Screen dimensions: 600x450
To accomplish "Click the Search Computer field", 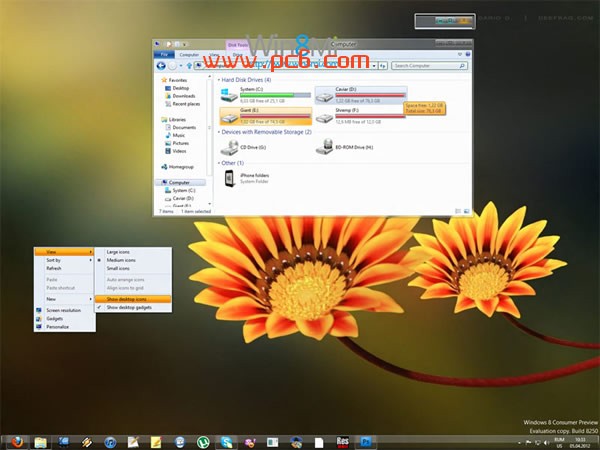I will [x=429, y=66].
